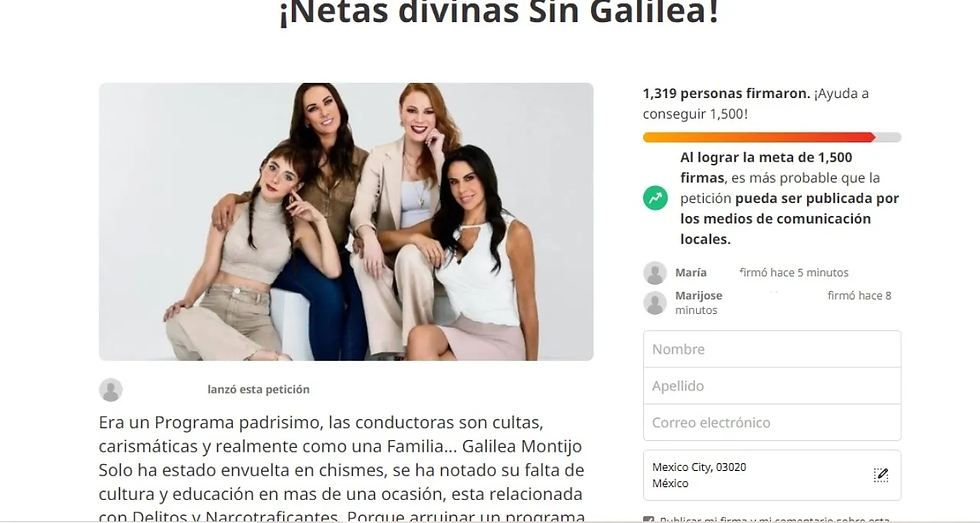
Task: Open the petition's main photo
Action: [346, 222]
